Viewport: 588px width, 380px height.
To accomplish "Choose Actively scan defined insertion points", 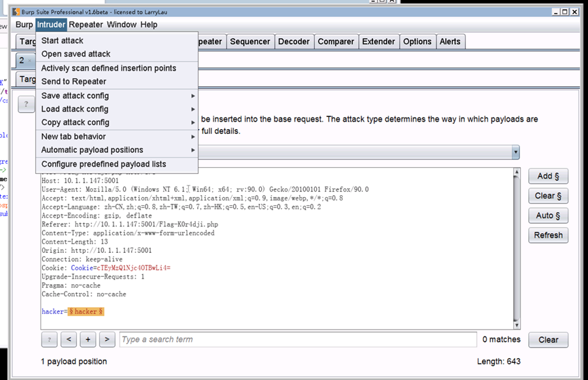I will (x=117, y=68).
